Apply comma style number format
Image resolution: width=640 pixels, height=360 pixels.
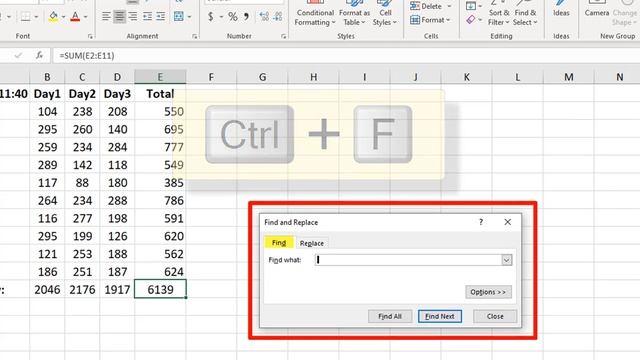click(246, 17)
